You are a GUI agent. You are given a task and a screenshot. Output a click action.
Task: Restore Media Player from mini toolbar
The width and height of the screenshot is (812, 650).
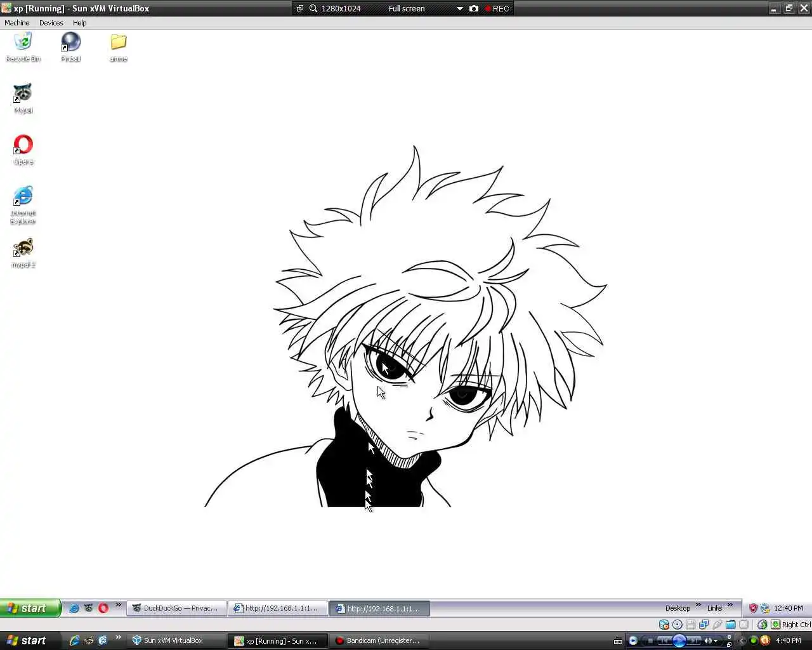pos(729,645)
